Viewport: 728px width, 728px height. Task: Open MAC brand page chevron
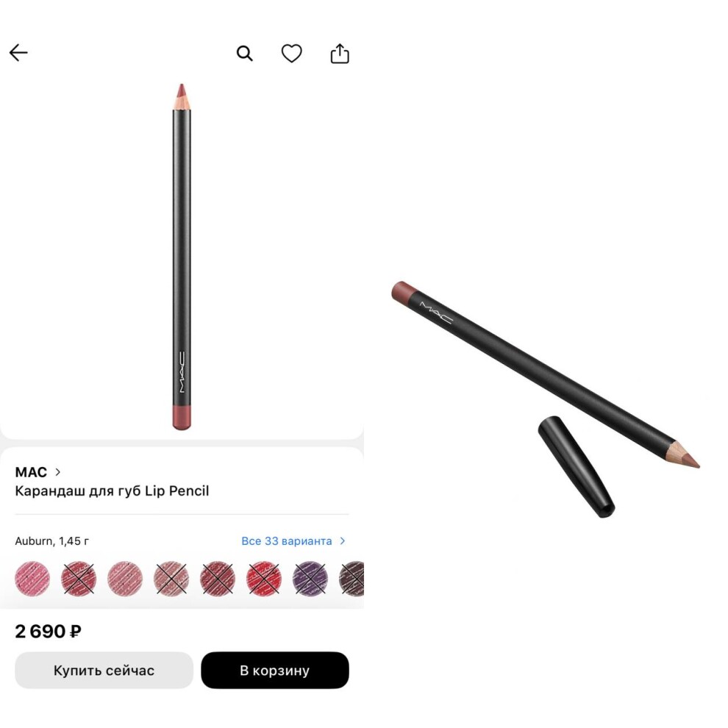tap(57, 471)
